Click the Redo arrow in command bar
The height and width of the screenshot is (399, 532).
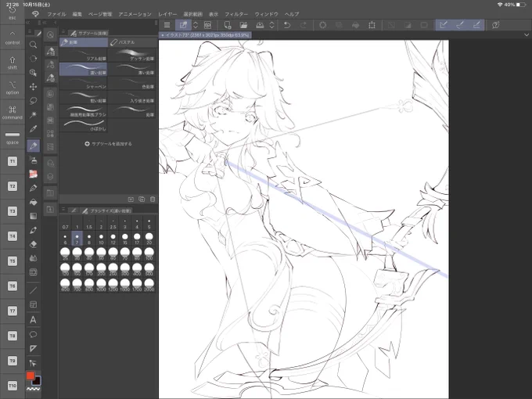(x=304, y=25)
